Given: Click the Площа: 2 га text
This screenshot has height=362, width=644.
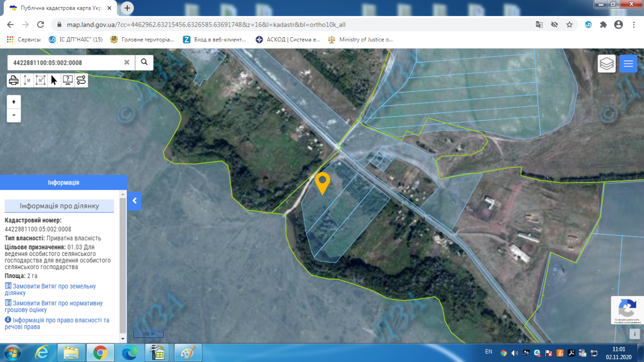Looking at the screenshot, I should 21,276.
